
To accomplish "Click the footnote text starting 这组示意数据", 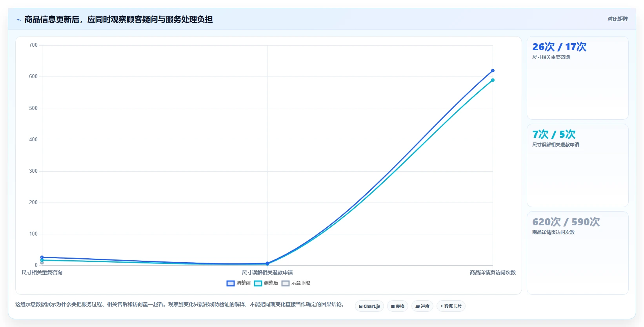I will pyautogui.click(x=180, y=304).
